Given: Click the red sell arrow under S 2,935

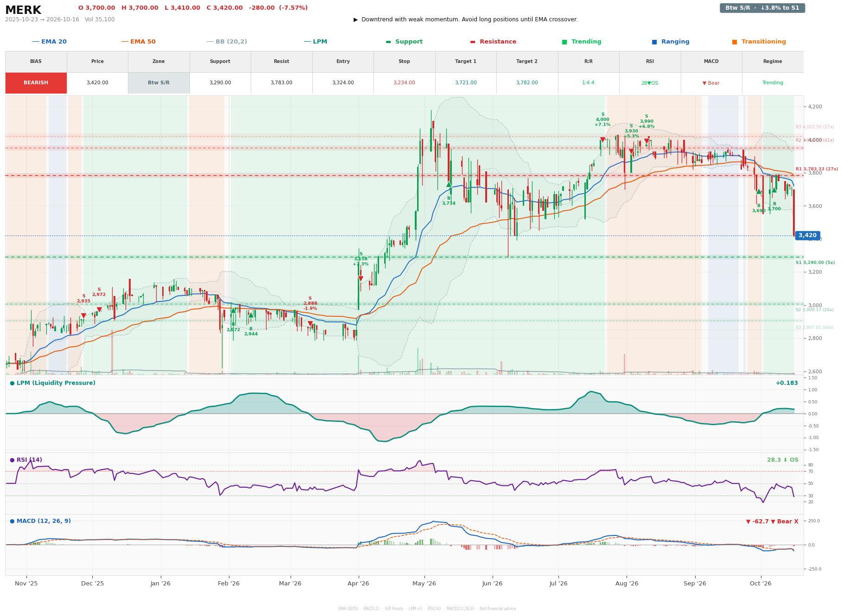Looking at the screenshot, I should 83,316.
